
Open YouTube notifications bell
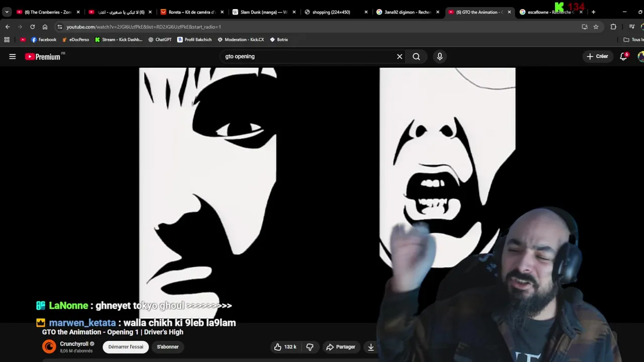623,56
